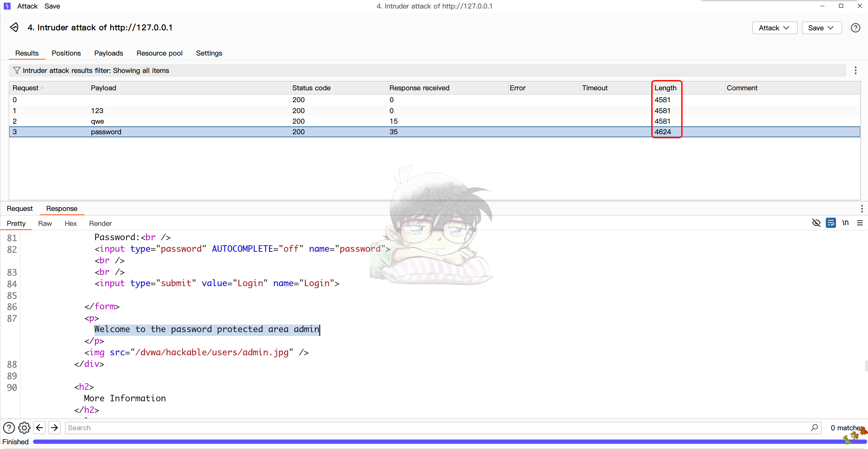868x449 pixels.
Task: Open the Request/Response panel three-dot menu
Action: coord(862,208)
